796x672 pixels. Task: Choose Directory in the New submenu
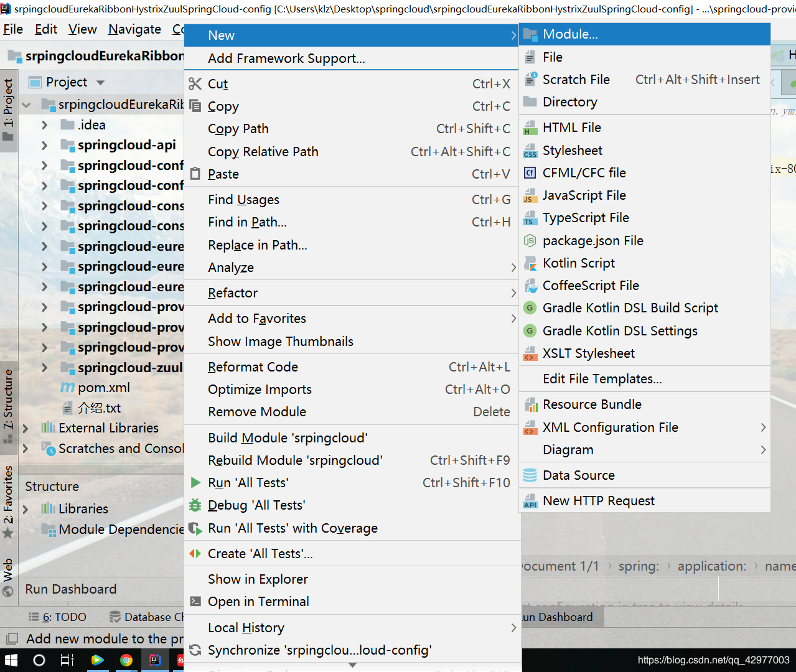tap(645, 102)
